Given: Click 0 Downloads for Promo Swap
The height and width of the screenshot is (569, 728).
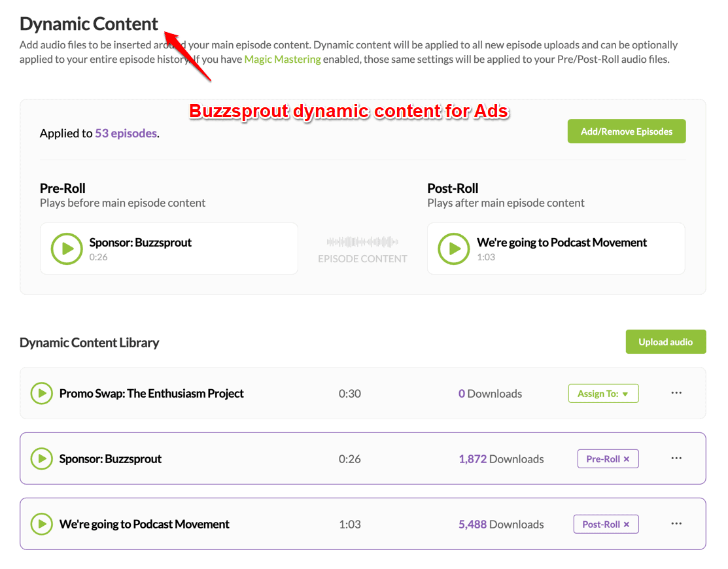Looking at the screenshot, I should (x=461, y=393).
